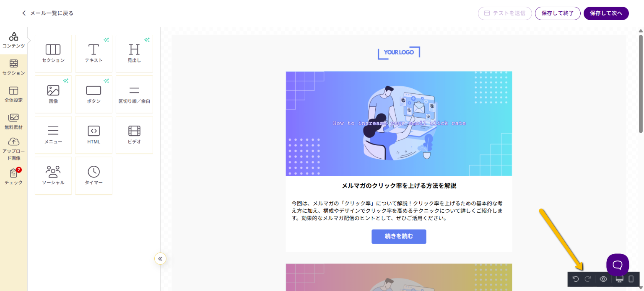This screenshot has width=644, height=291.
Task: Insert a 画像 image block
Action: [x=53, y=94]
